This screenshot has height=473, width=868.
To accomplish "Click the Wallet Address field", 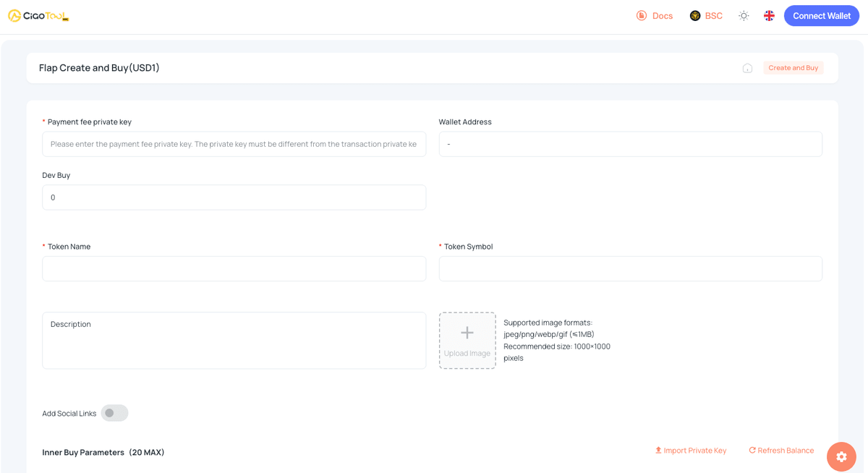I will (x=630, y=144).
